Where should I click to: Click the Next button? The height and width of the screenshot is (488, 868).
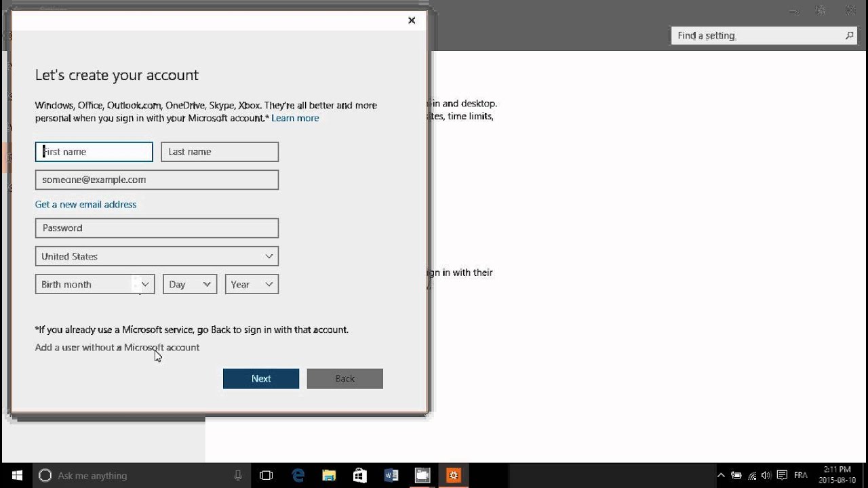tap(261, 379)
